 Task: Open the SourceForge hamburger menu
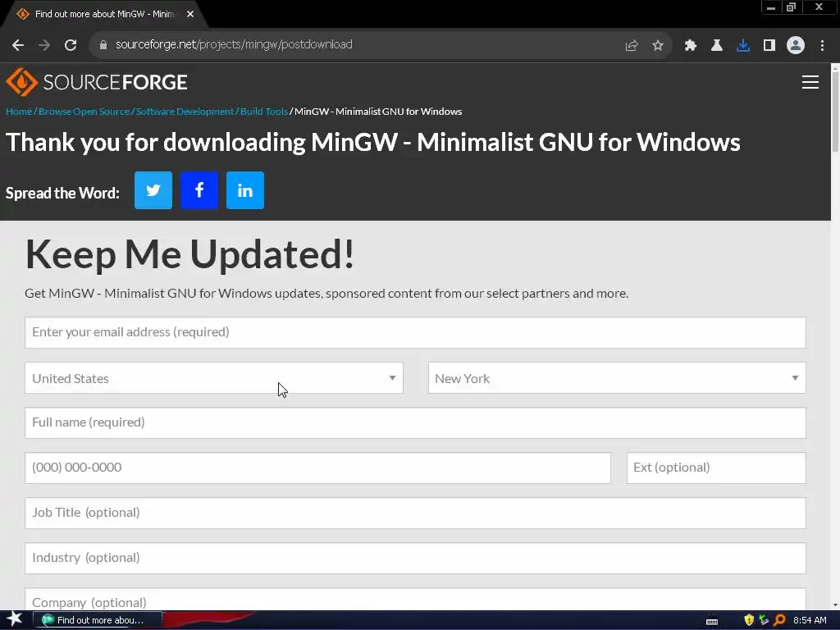pyautogui.click(x=810, y=82)
